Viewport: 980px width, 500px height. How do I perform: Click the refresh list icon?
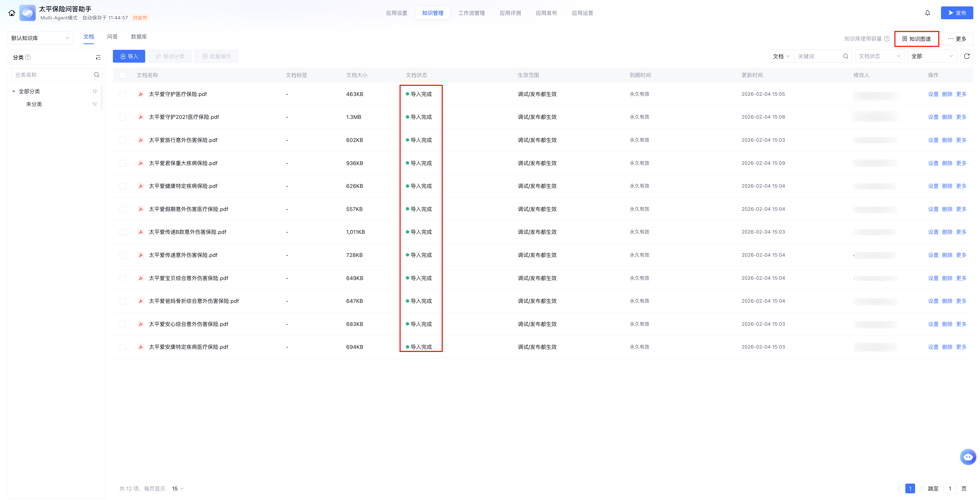966,56
